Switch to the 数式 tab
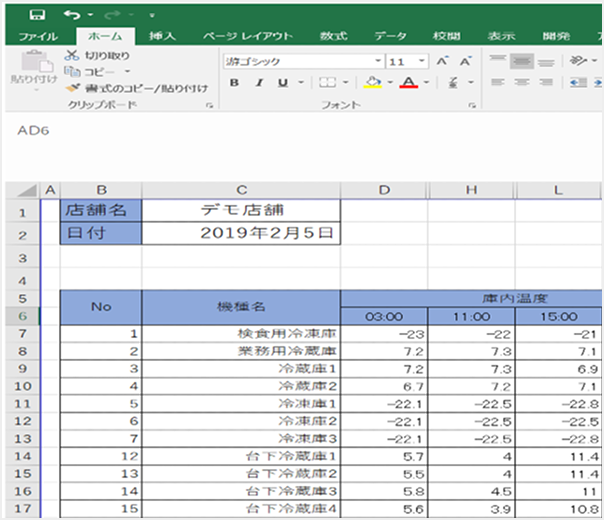Image resolution: width=604 pixels, height=520 pixels. [x=334, y=36]
